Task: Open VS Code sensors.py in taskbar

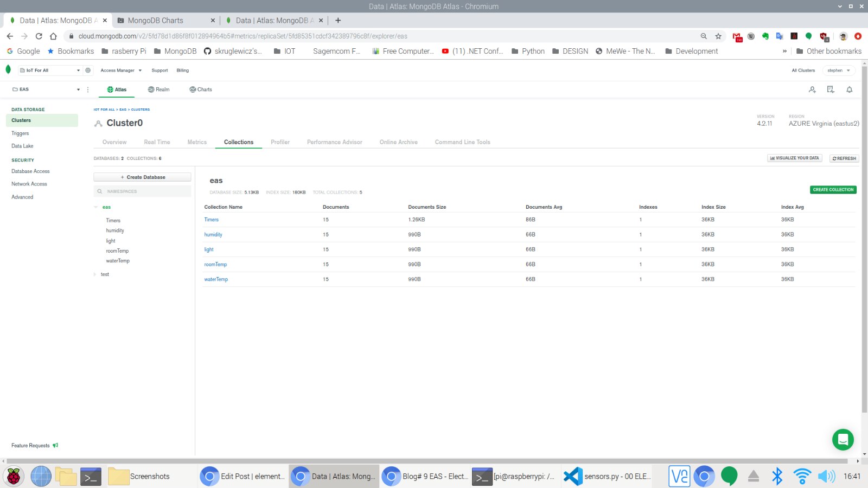Action: coord(608,477)
